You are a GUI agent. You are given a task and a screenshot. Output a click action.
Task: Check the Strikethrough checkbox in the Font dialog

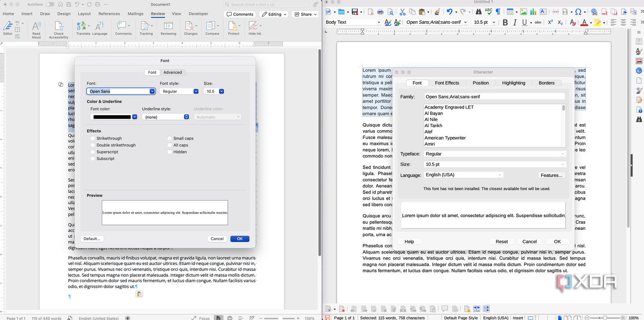pos(93,138)
